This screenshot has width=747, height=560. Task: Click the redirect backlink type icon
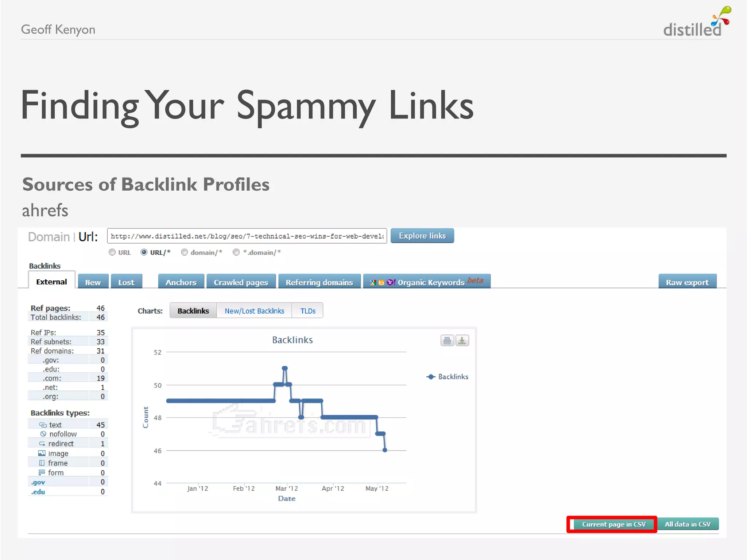tap(42, 444)
